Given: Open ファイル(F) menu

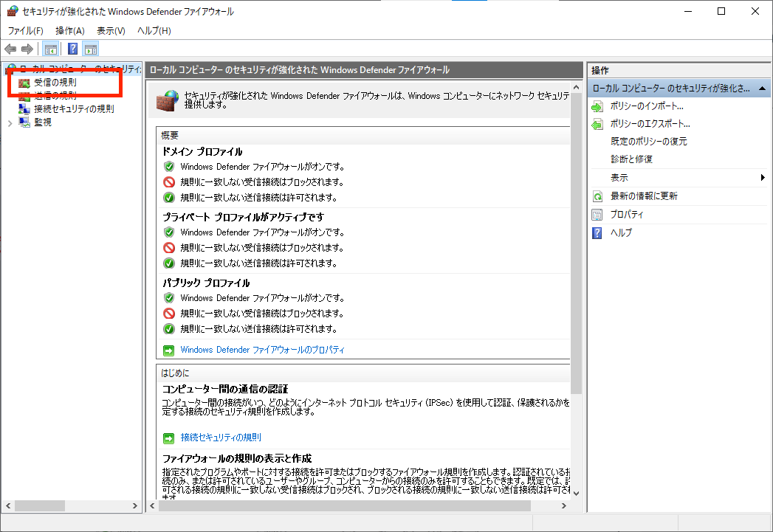Looking at the screenshot, I should click(x=26, y=30).
